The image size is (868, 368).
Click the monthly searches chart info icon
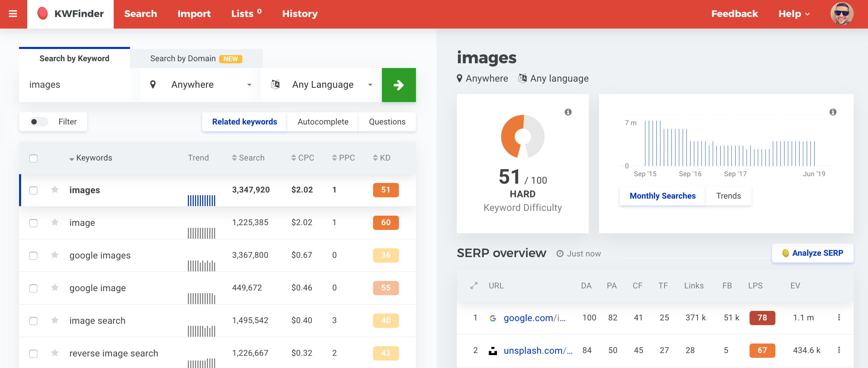pos(833,112)
